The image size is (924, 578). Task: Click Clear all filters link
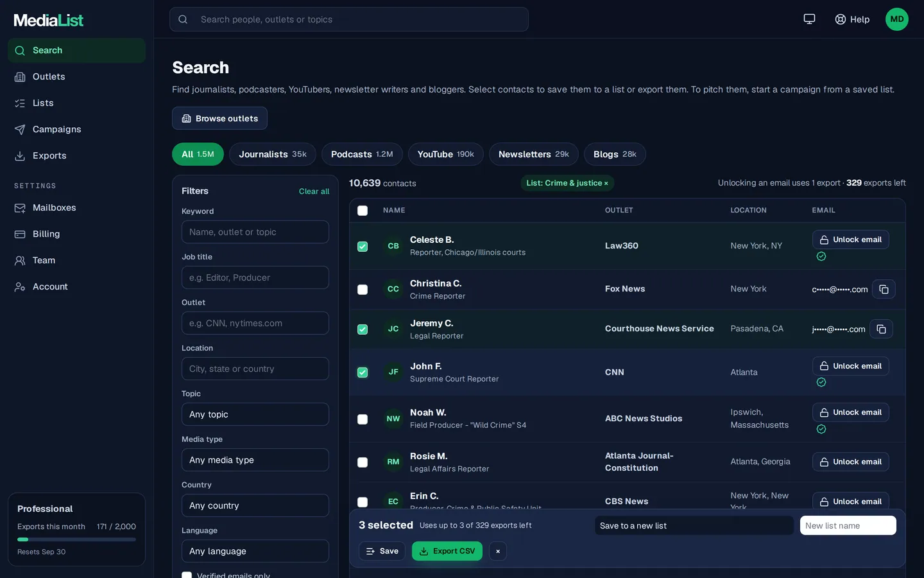(x=314, y=191)
